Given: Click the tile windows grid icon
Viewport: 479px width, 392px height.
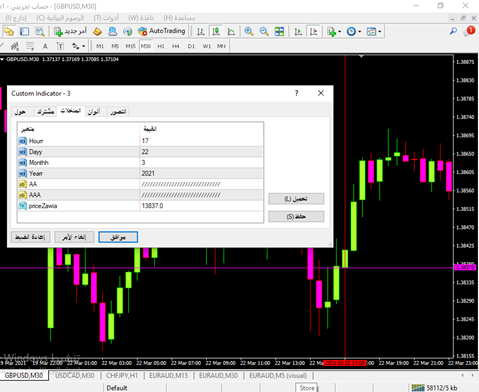Looking at the screenshot, I should click(x=279, y=31).
